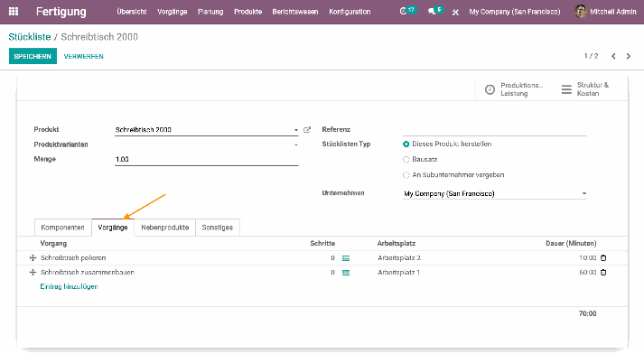Image resolution: width=644 pixels, height=354 pixels.
Task: Open the Vorgänge top menu
Action: (173, 12)
